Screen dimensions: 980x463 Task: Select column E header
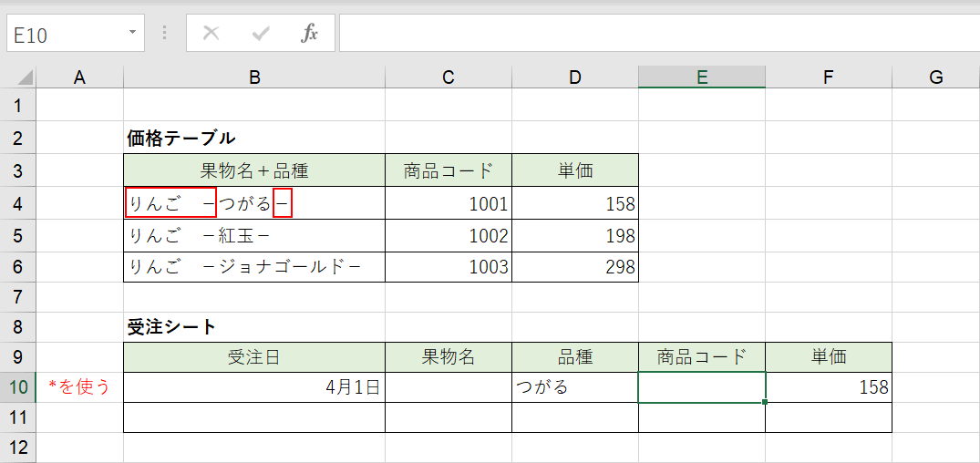pos(702,77)
